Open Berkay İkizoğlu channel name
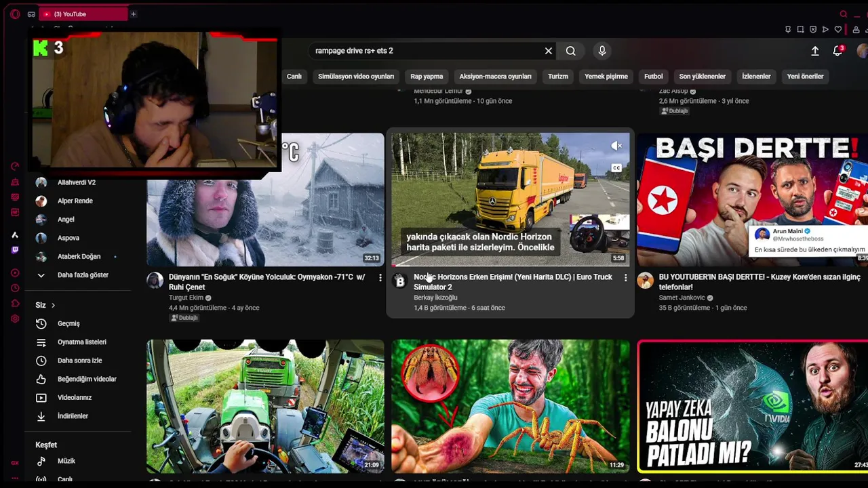Viewport: 868px width, 488px height. click(435, 298)
